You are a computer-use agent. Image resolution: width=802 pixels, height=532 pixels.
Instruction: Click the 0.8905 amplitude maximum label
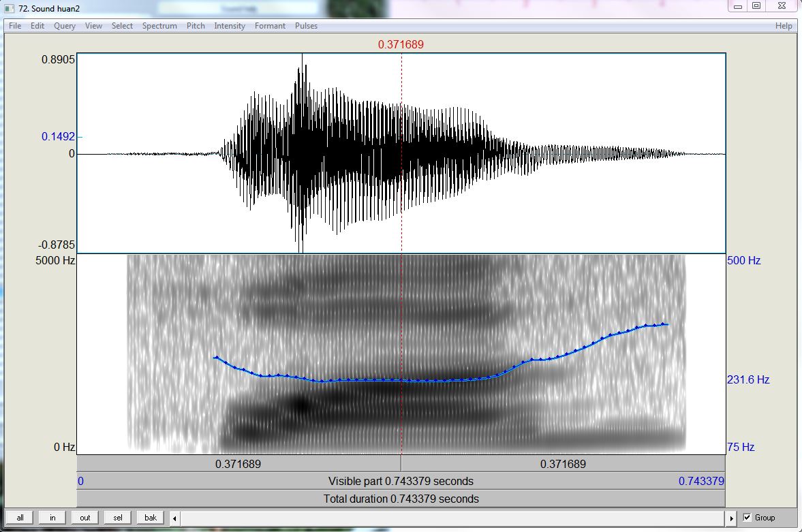59,59
